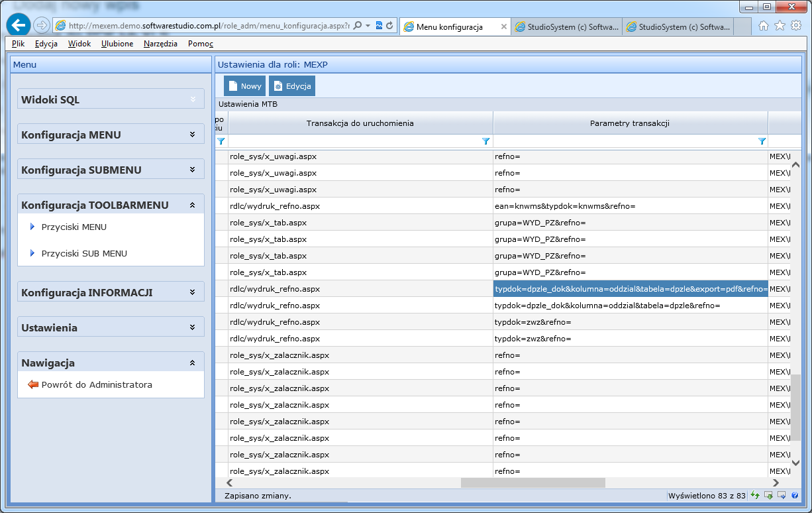Click the new tab button

(x=742, y=27)
